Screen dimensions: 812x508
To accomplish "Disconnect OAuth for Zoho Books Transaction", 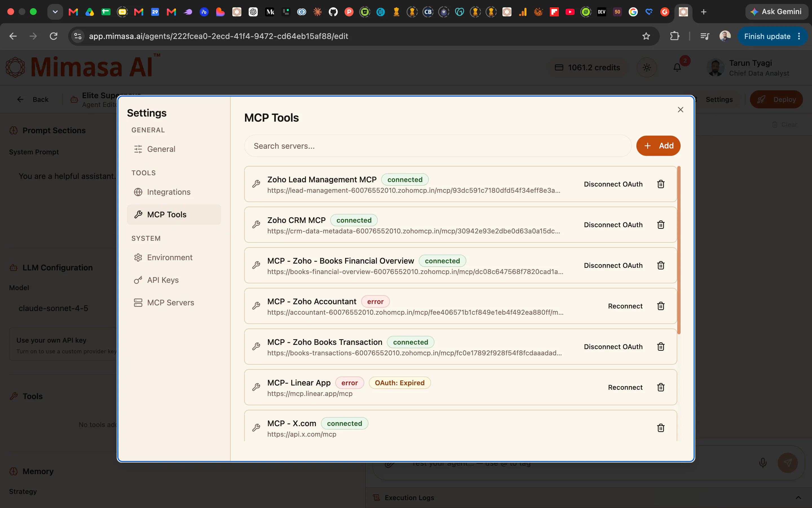I will coord(613,347).
